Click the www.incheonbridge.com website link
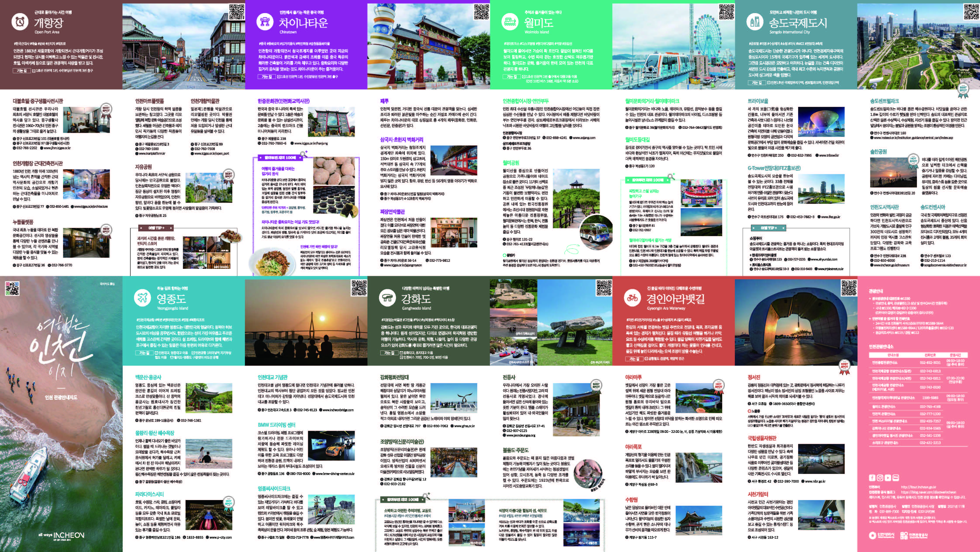The height and width of the screenshot is (552, 980). pos(338,410)
